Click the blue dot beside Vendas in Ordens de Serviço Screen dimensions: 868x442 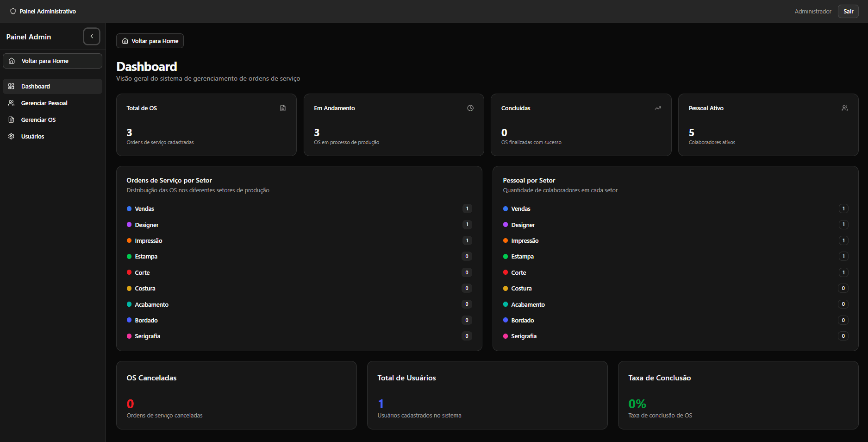[x=129, y=209]
